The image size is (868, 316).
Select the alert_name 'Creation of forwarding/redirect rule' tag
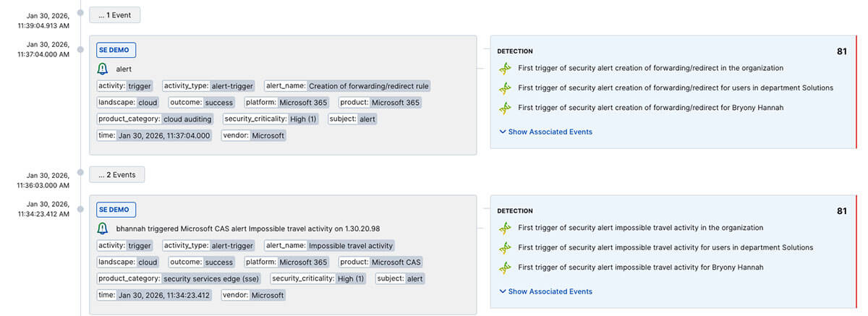[x=348, y=86]
